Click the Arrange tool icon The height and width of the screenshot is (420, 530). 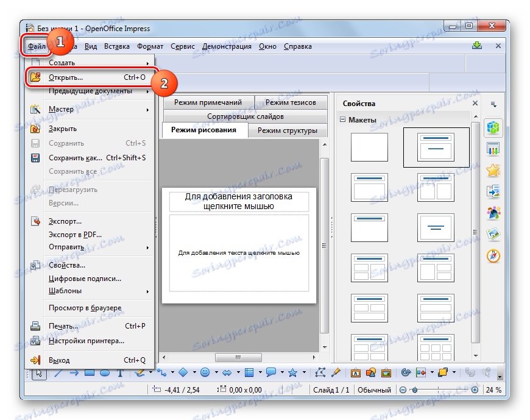443,372
